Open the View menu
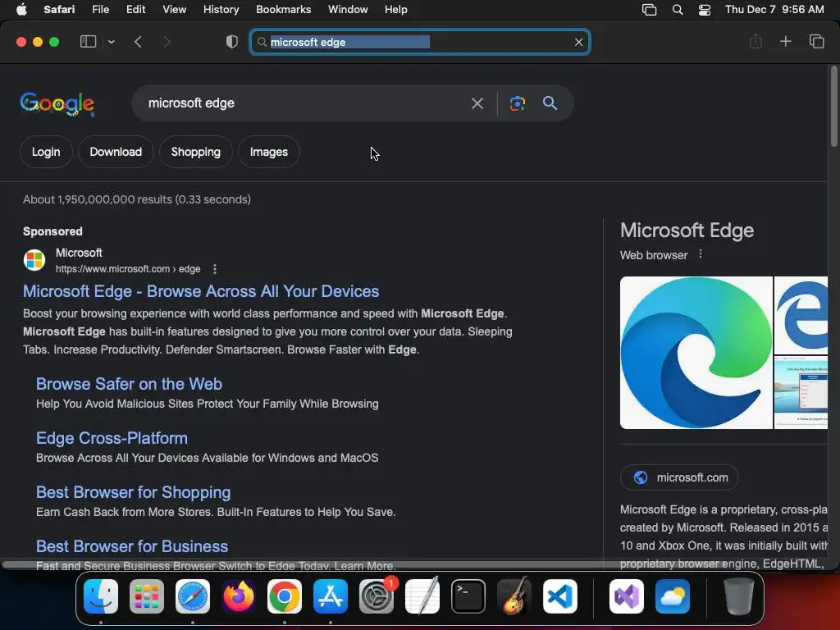The height and width of the screenshot is (630, 840). click(174, 10)
